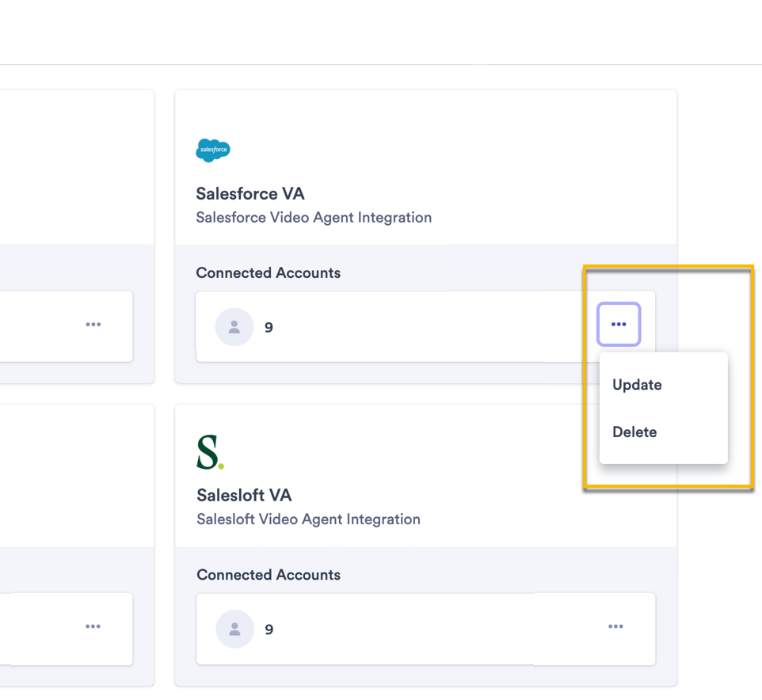The width and height of the screenshot is (762, 700).
Task: Open the Salesforce VA account's three-dot menu
Action: point(619,324)
